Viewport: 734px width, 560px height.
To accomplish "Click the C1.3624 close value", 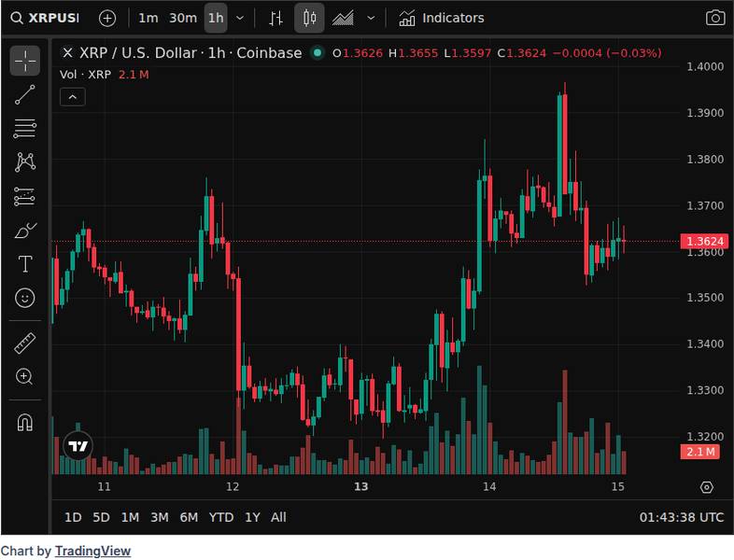I will tap(521, 53).
